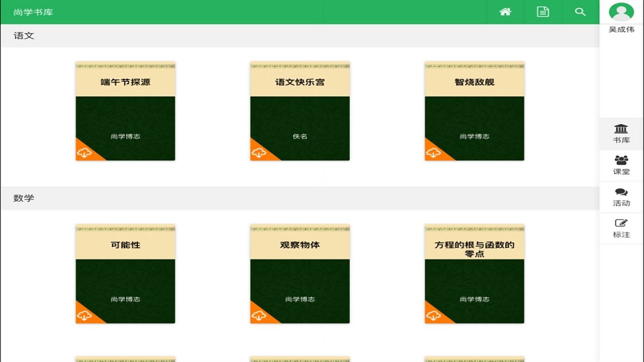
Task: Open the 端午节探源 book cover
Action: coord(125,111)
